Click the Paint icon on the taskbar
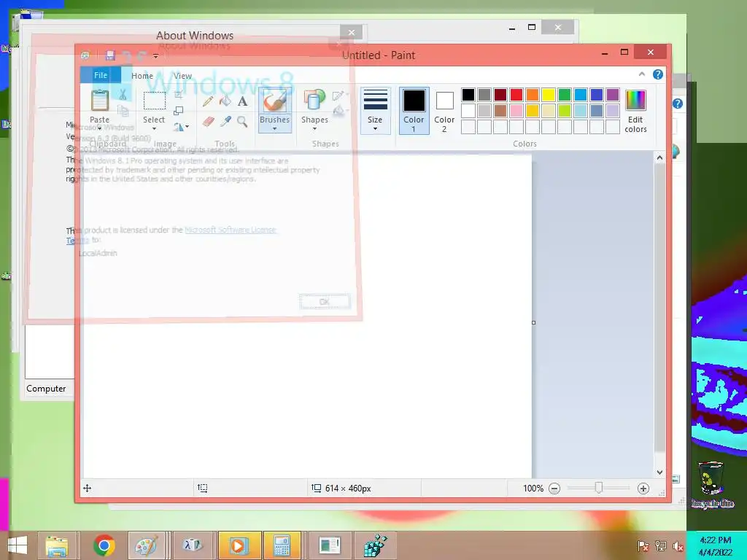 [146, 545]
